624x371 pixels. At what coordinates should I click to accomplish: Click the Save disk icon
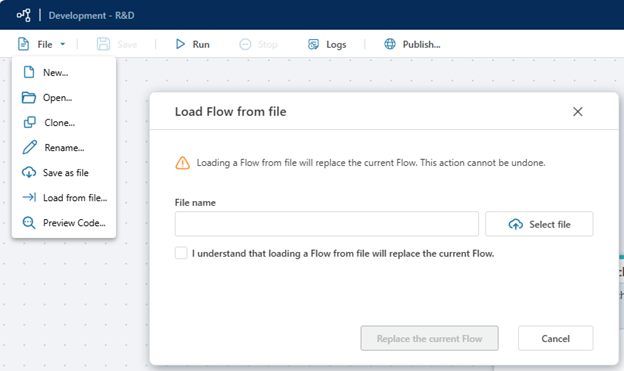tap(103, 44)
